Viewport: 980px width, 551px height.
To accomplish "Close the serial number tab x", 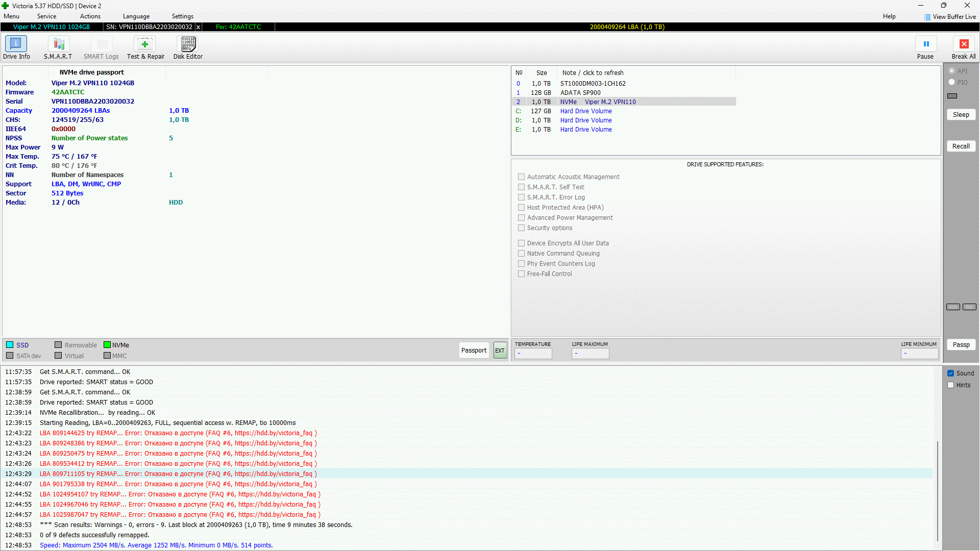I will click(198, 27).
